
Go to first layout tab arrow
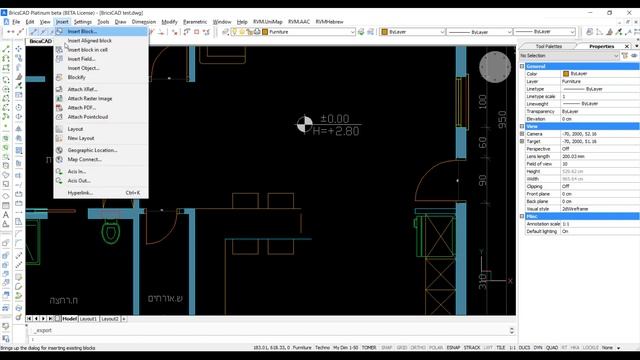click(x=29, y=318)
